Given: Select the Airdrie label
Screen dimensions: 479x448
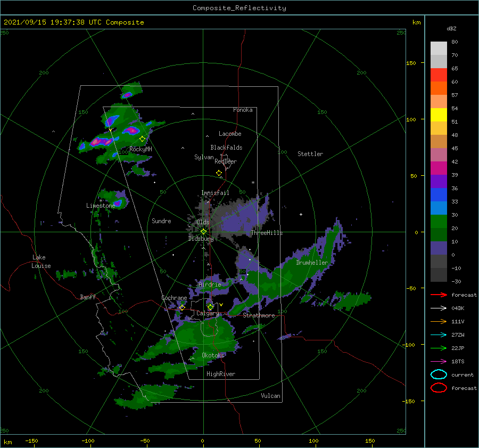Looking at the screenshot, I should pyautogui.click(x=210, y=284).
